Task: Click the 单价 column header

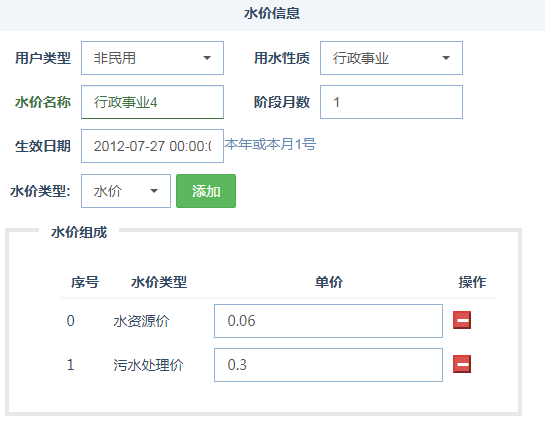Action: [329, 282]
